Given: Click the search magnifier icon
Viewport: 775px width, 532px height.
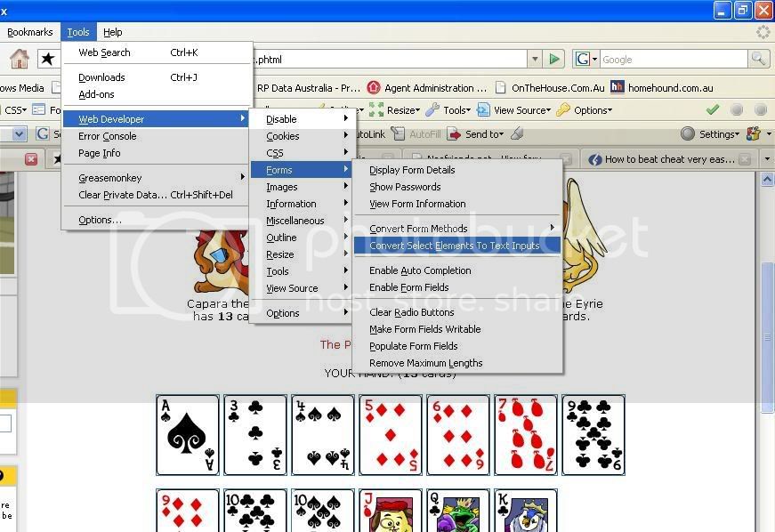Looking at the screenshot, I should coord(758,59).
